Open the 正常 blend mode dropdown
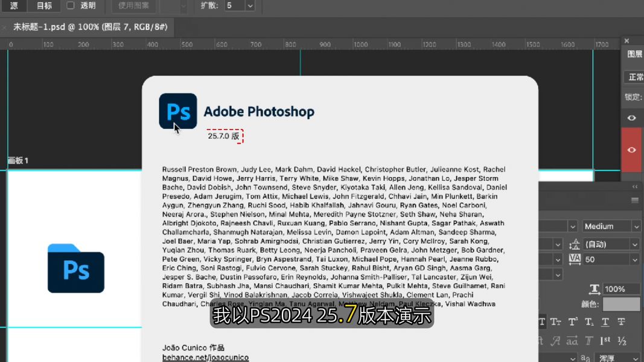Image resolution: width=644 pixels, height=362 pixels. click(x=634, y=77)
